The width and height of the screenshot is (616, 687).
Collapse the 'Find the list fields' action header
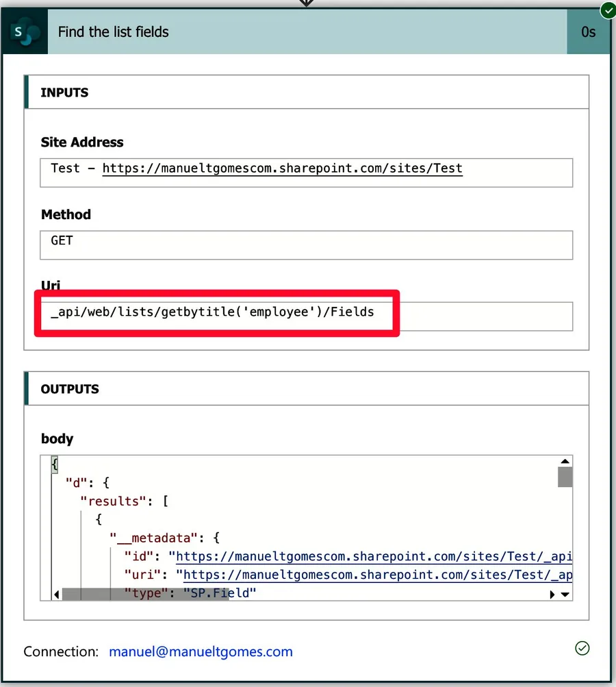(307, 32)
